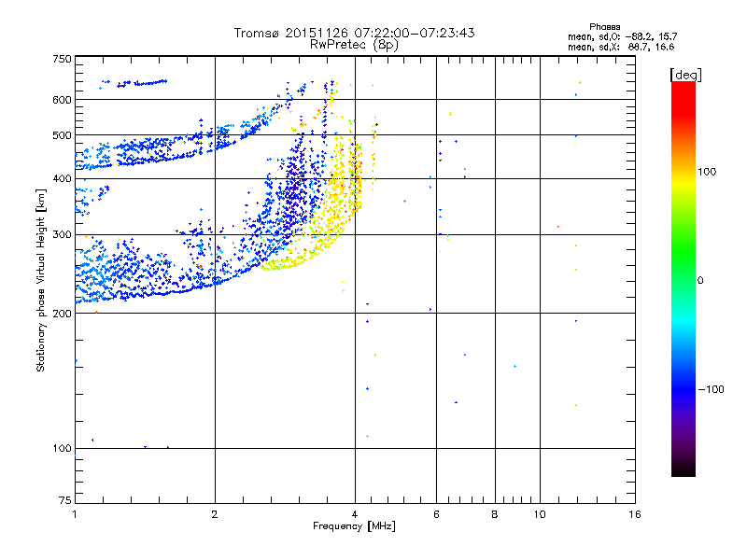Click the "500" height axis tick label
This screenshot has height=560, width=747.
62,135
